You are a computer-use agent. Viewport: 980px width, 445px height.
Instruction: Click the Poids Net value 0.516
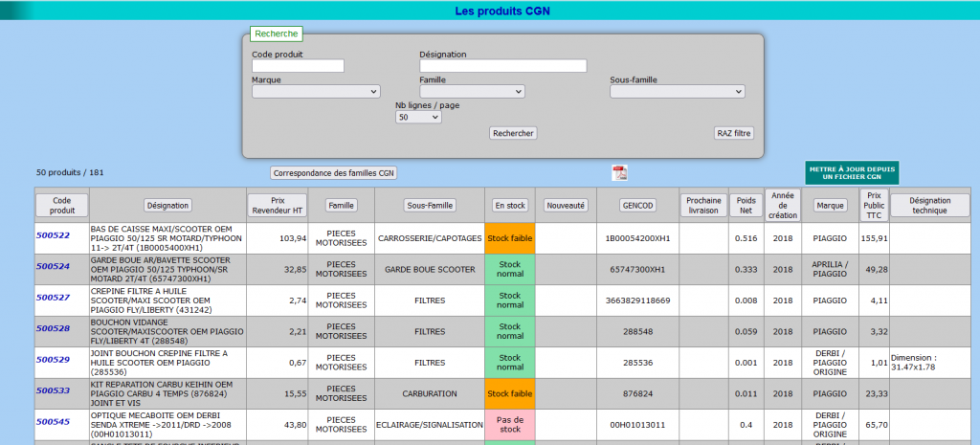click(x=746, y=238)
